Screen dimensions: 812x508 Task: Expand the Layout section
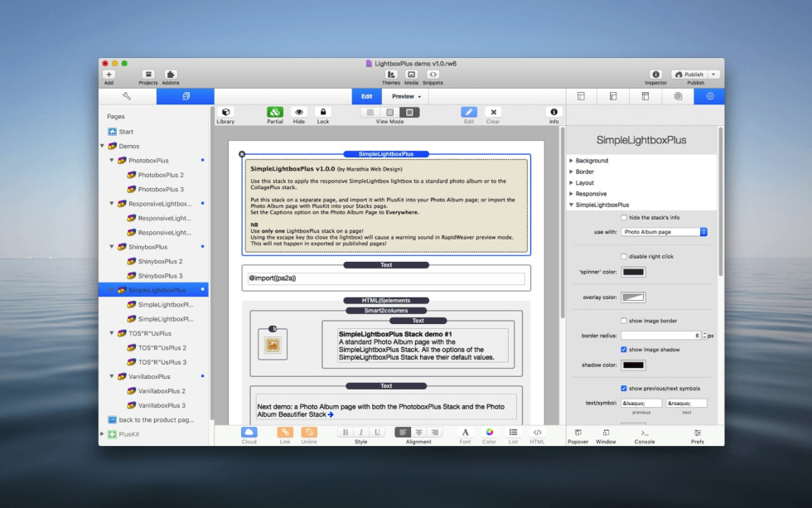tap(571, 183)
